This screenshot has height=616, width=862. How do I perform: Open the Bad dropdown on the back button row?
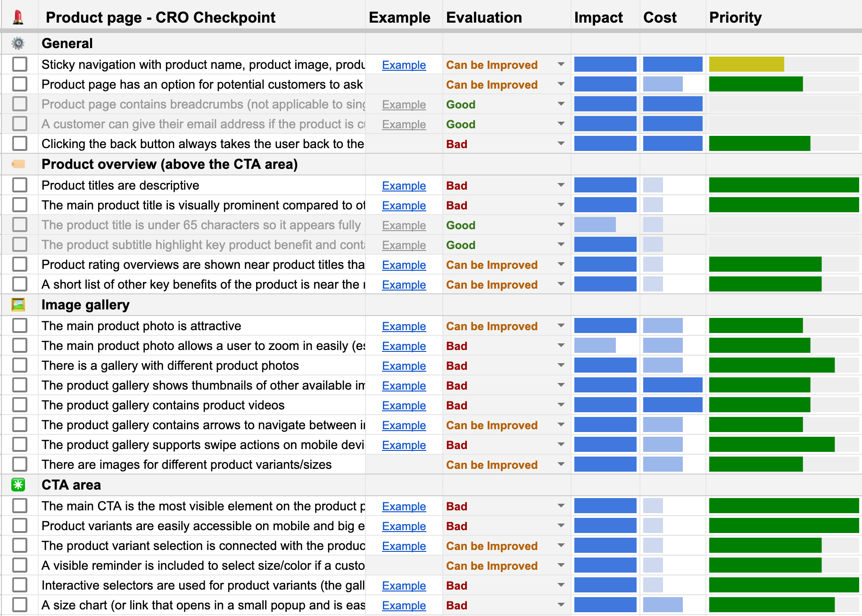point(561,144)
